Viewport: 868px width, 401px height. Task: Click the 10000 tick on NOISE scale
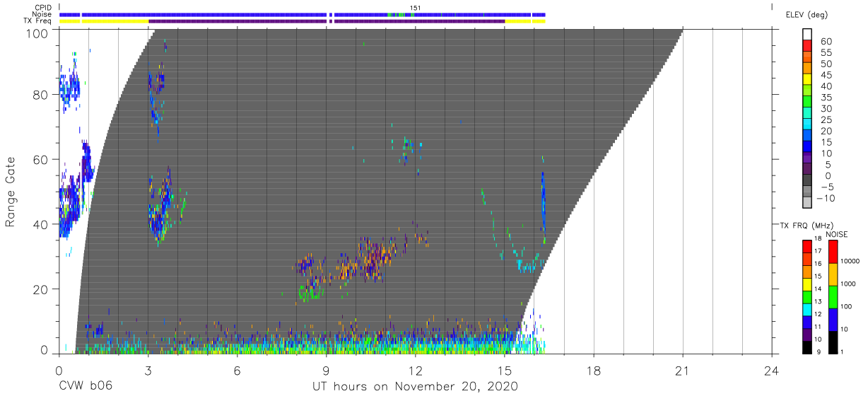(851, 262)
